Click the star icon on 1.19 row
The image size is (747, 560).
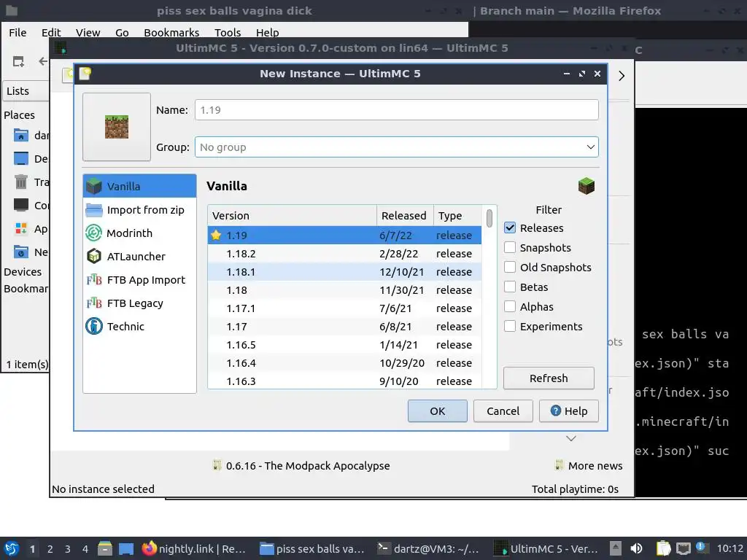216,236
